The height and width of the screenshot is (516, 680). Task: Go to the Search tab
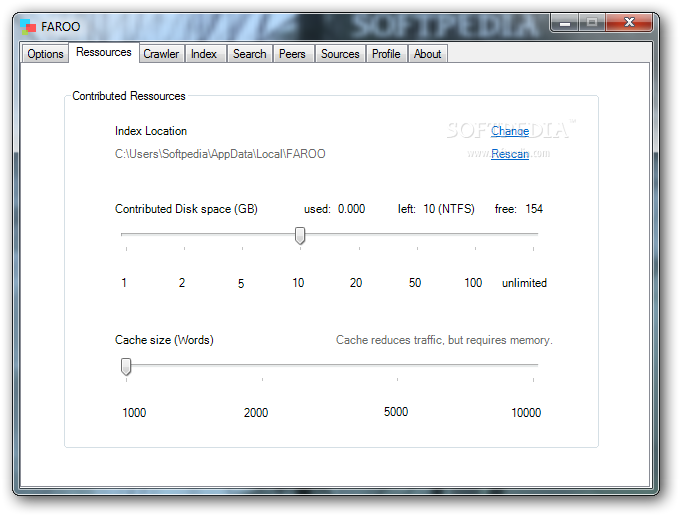tap(250, 54)
